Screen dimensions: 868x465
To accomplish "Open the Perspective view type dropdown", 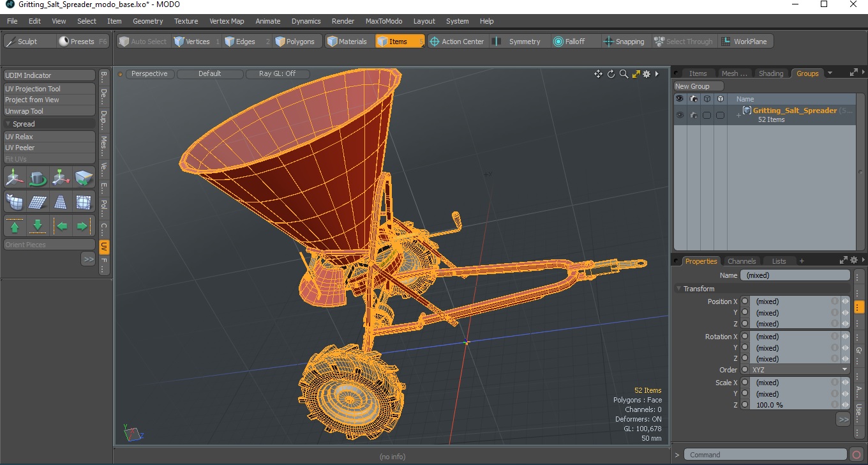I will 150,74.
